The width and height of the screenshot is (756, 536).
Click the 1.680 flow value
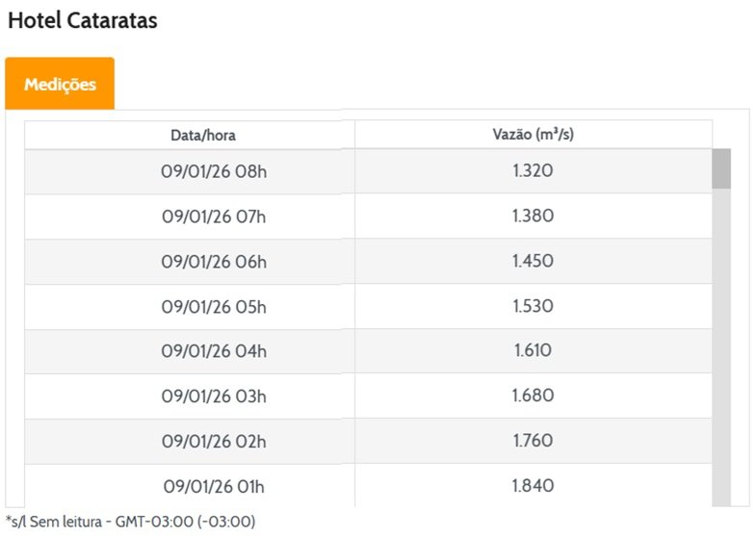533,396
